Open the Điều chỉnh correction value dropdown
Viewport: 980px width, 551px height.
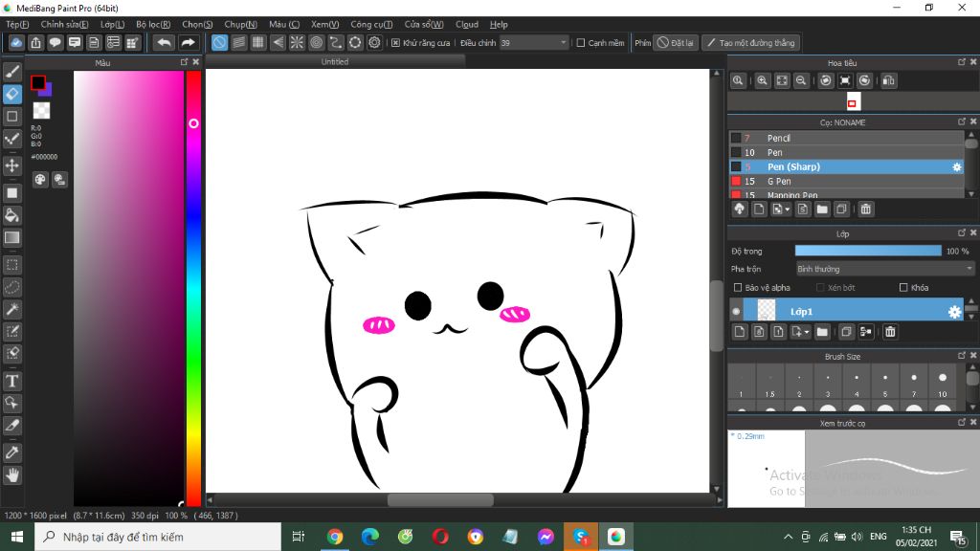(563, 42)
